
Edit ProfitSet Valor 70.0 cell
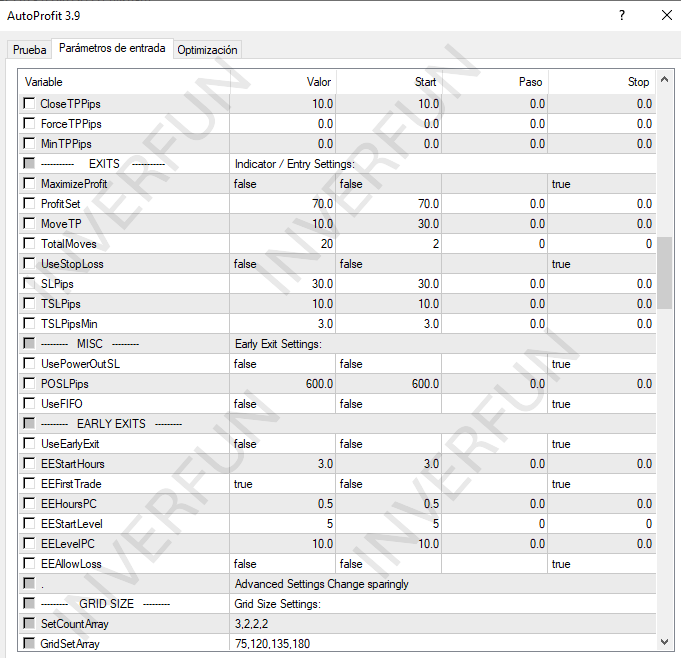click(x=283, y=204)
